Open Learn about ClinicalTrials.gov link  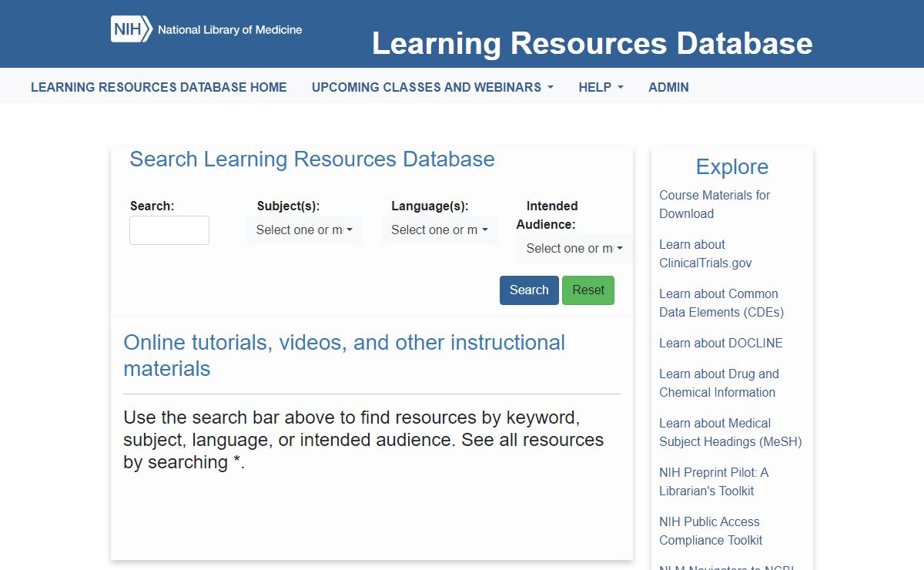click(x=705, y=253)
